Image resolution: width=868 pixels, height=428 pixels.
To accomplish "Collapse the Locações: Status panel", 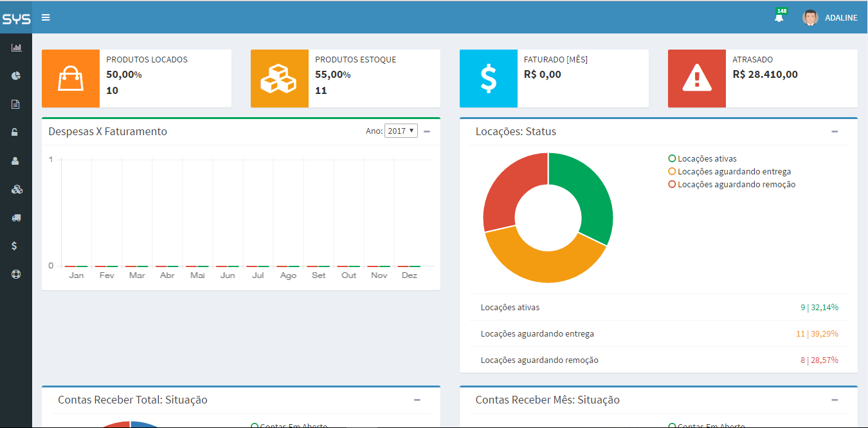I will [x=835, y=131].
